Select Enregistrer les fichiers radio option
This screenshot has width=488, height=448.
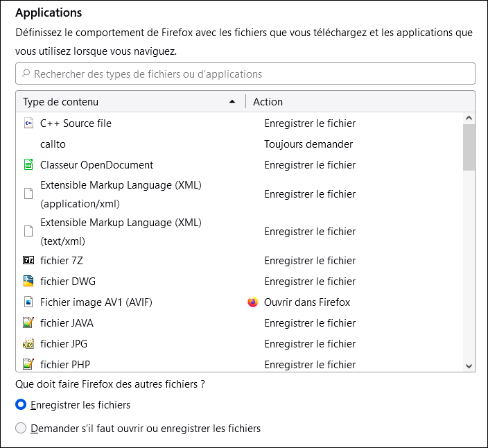(21, 405)
